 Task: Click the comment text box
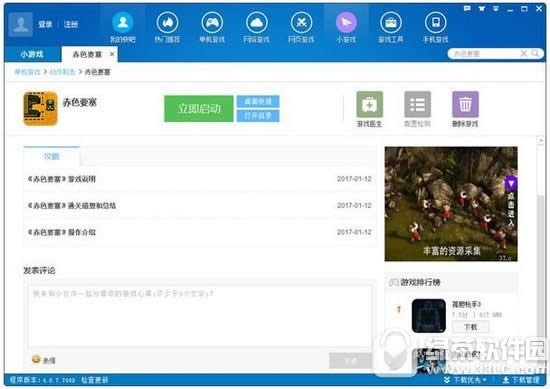coord(200,316)
